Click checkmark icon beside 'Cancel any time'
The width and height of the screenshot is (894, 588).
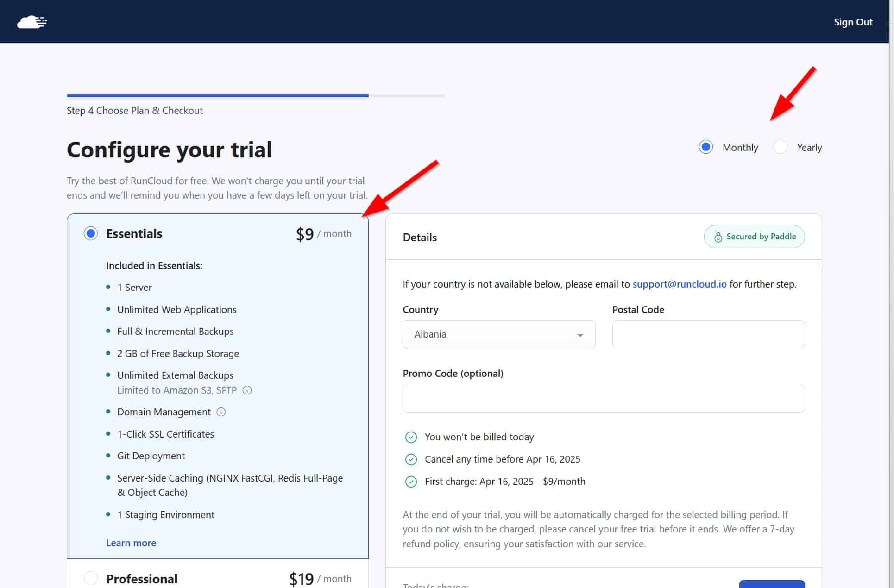(x=411, y=459)
